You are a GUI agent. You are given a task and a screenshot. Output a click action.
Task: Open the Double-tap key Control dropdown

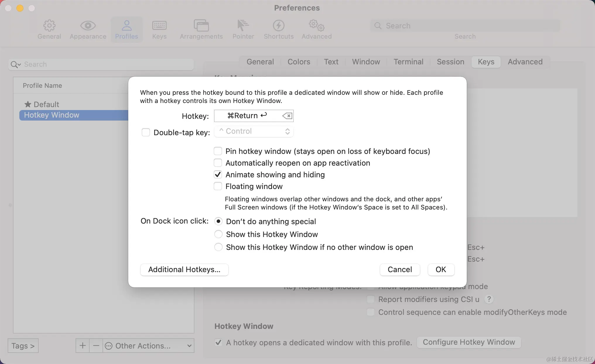point(254,131)
